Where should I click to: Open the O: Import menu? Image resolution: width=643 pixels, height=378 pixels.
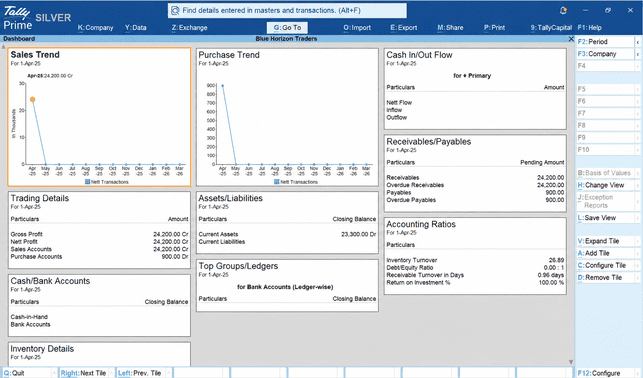(357, 28)
